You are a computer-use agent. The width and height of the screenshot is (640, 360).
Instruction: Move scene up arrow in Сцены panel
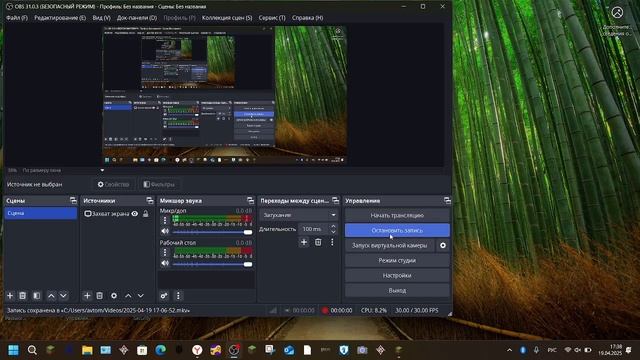coord(51,296)
